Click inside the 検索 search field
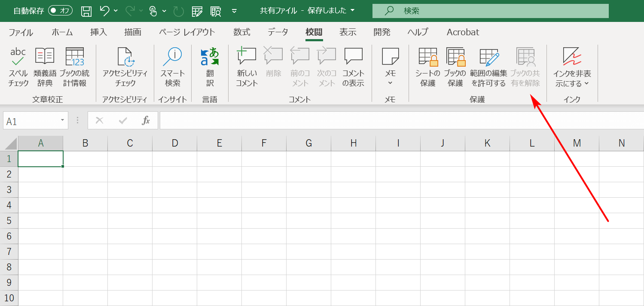Screen dimensions: 644x306 tap(490, 10)
